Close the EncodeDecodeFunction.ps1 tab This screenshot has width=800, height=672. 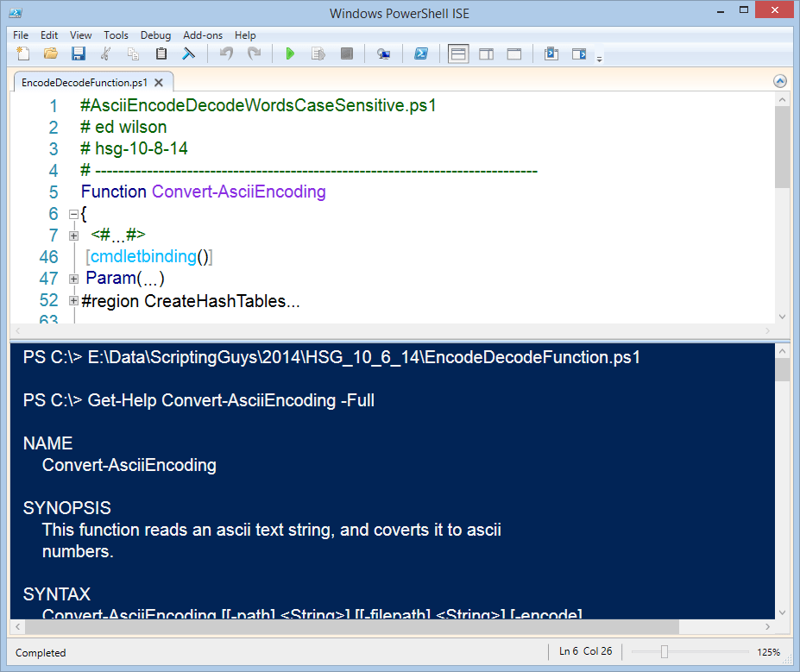click(159, 83)
